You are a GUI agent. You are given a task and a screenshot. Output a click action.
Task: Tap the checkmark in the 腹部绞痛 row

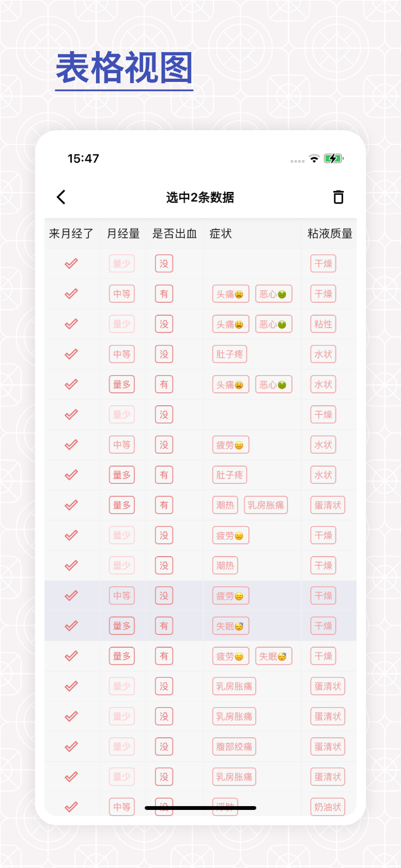click(71, 746)
